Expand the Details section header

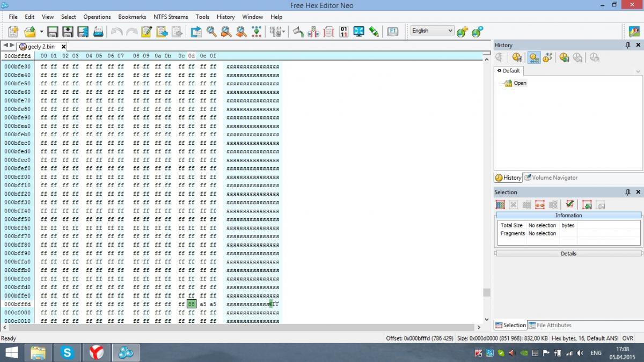click(568, 253)
